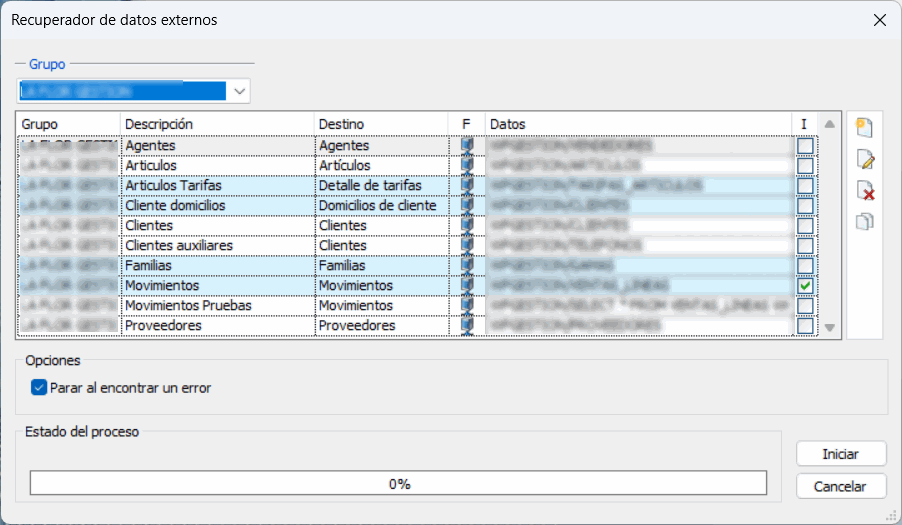Click the F column icon in Familias row
The image size is (902, 525).
[467, 265]
